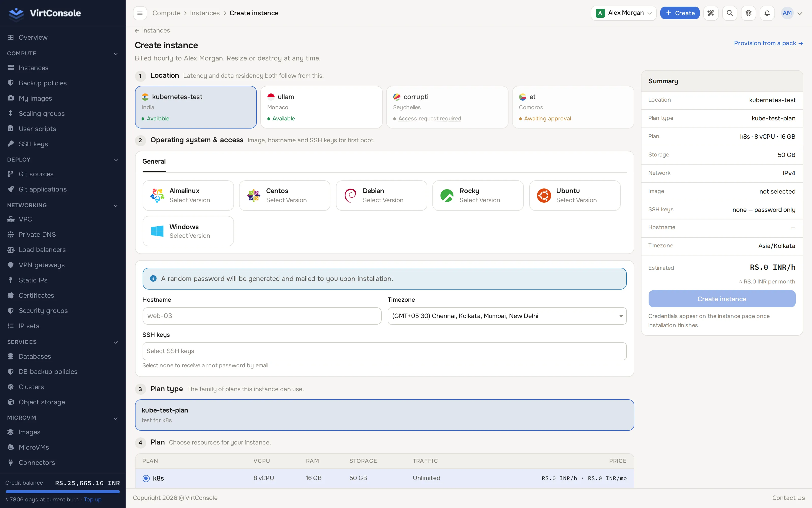The width and height of the screenshot is (812, 508).
Task: Collapse the DEPLOY sidebar section
Action: point(115,160)
